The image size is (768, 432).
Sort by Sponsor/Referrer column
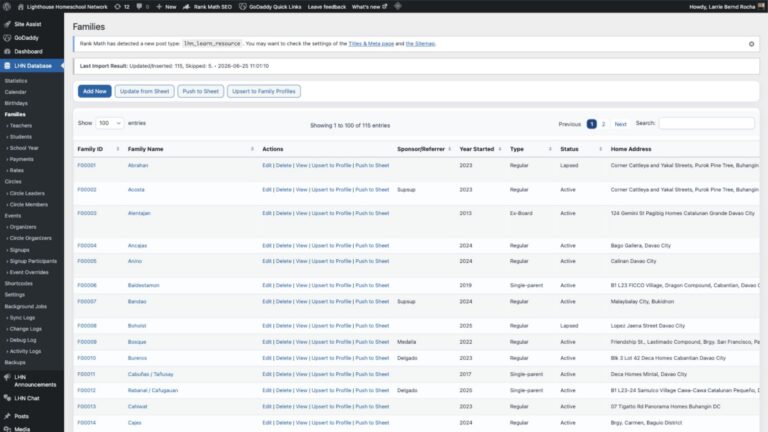coord(424,149)
